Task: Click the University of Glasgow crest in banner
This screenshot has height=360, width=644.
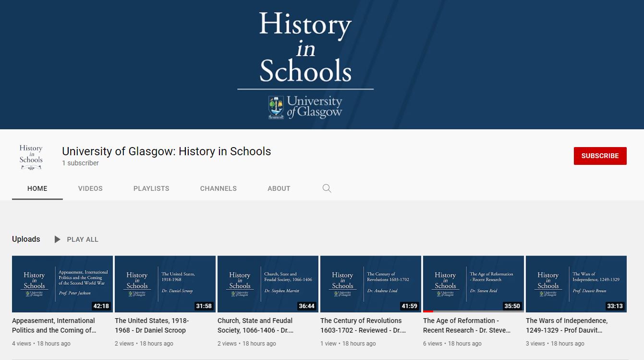Action: [276, 108]
